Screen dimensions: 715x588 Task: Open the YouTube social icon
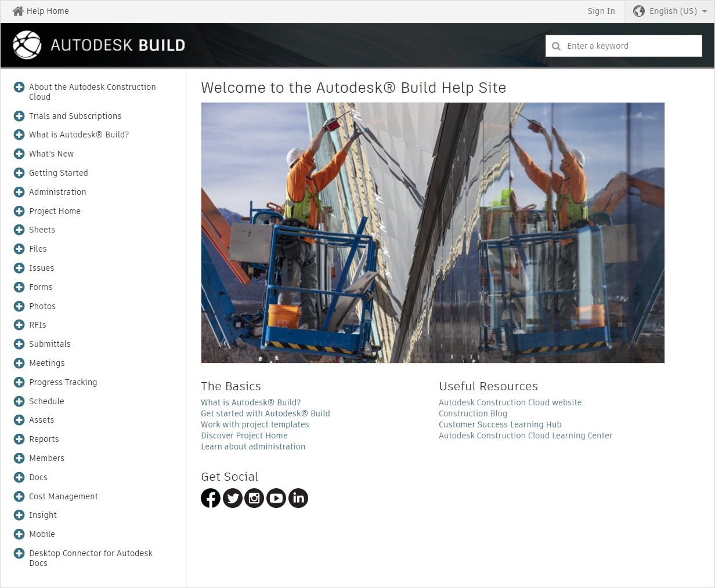pyautogui.click(x=276, y=498)
